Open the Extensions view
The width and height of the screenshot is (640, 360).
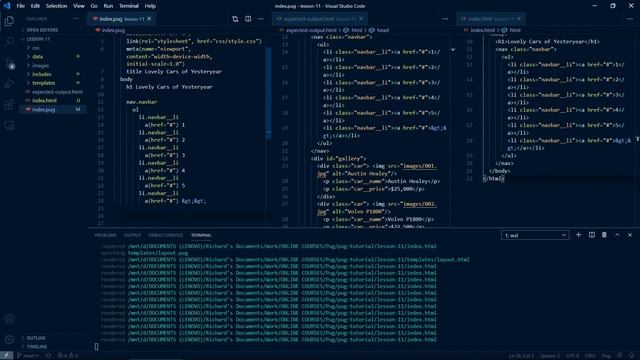click(x=9, y=105)
